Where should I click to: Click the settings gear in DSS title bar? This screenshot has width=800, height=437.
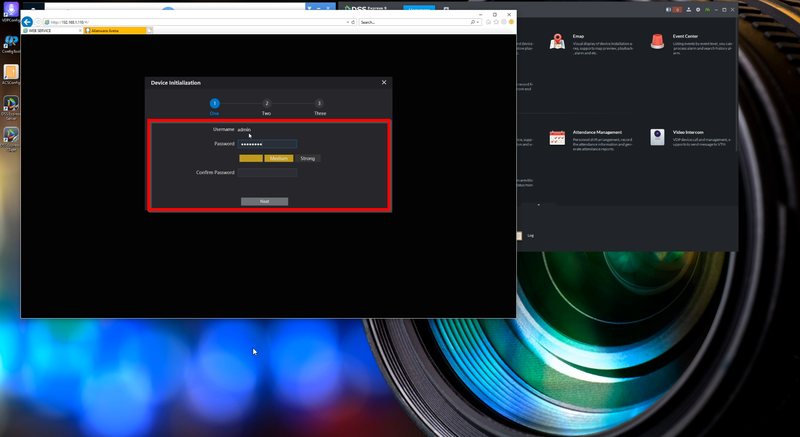click(698, 10)
